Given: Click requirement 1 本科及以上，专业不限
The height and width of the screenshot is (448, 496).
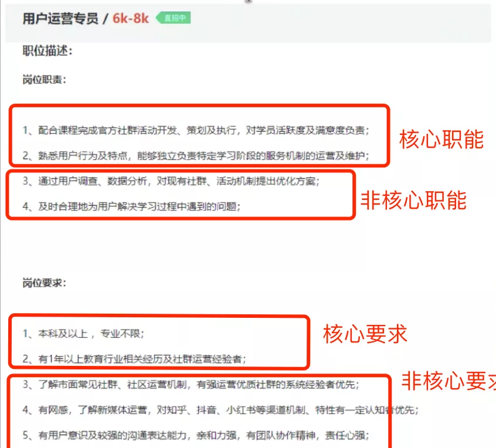Looking at the screenshot, I should pyautogui.click(x=83, y=334).
